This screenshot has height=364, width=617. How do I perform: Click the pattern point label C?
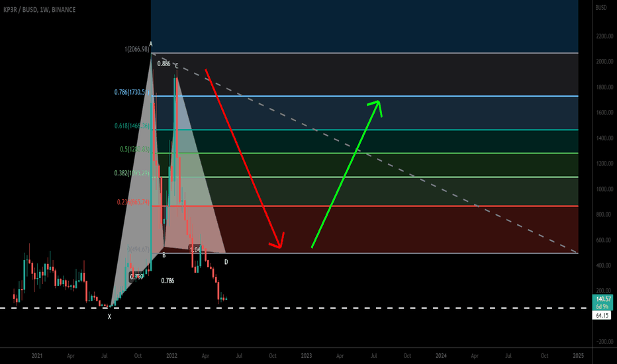pos(177,66)
